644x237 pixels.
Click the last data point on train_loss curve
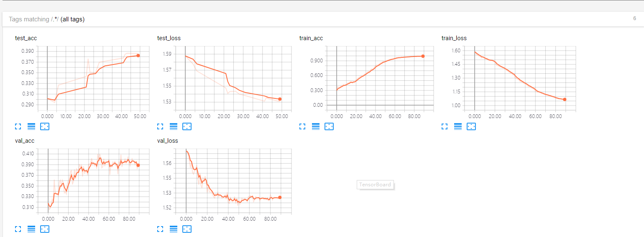(565, 99)
